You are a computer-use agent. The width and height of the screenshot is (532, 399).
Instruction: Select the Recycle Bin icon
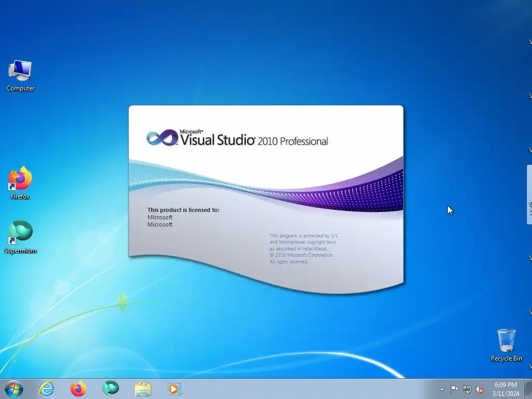(506, 345)
